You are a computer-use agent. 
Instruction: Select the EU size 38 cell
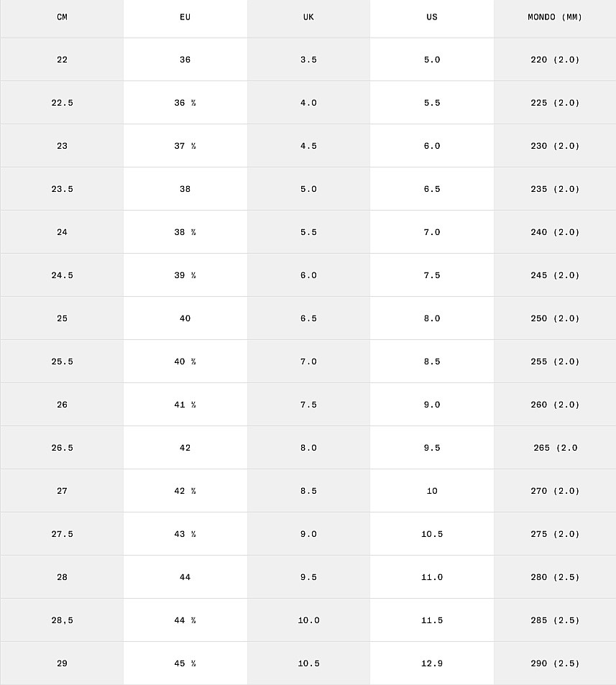click(x=185, y=189)
